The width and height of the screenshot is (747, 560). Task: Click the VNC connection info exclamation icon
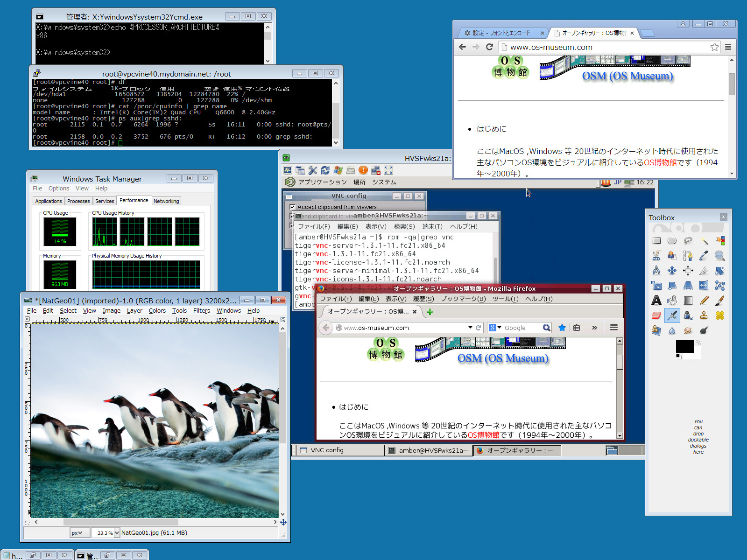click(x=363, y=170)
